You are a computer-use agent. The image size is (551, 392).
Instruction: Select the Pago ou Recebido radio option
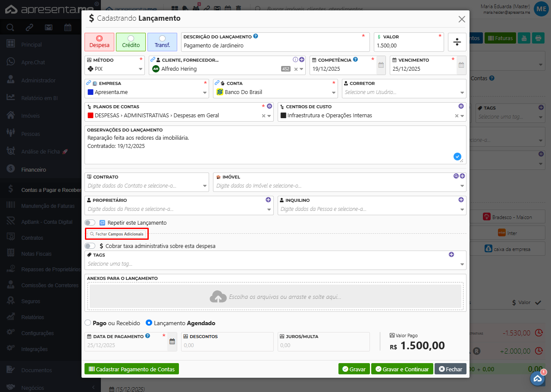pos(88,323)
